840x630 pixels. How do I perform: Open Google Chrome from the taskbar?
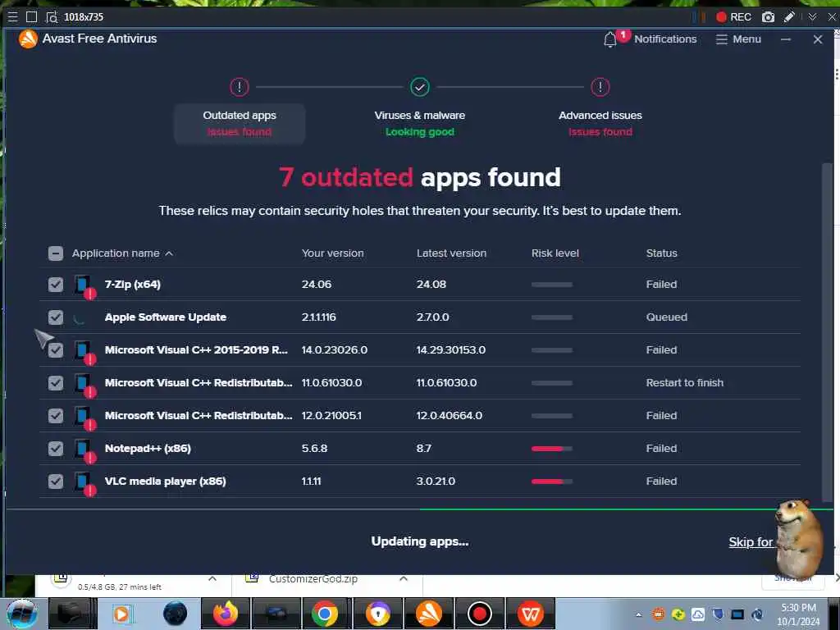(x=325, y=614)
